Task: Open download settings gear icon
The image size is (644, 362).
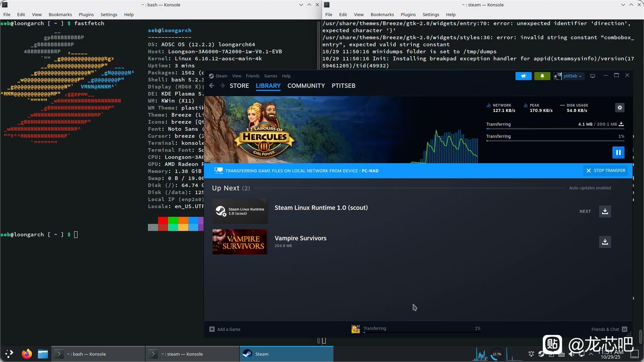Action: pos(620,108)
